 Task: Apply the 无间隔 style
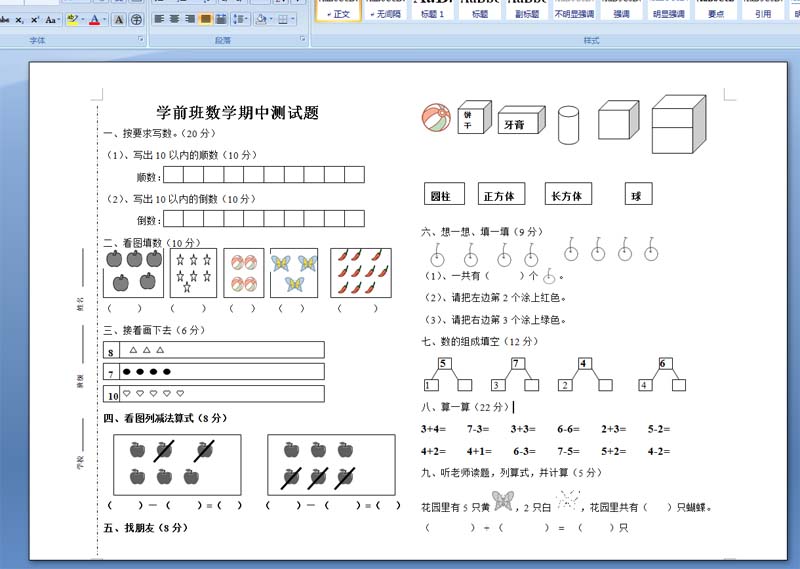click(385, 11)
